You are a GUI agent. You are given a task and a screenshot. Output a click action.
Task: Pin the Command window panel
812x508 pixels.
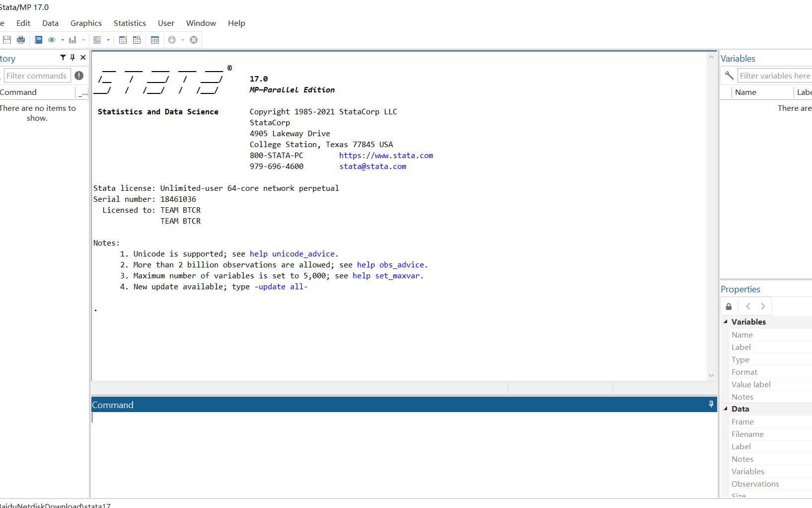pyautogui.click(x=711, y=404)
